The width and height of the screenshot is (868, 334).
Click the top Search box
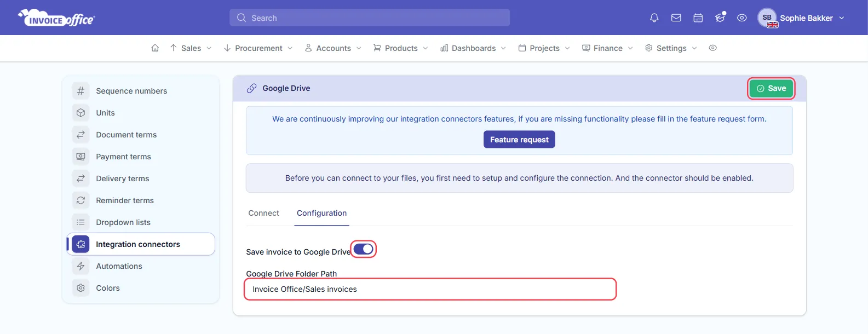pyautogui.click(x=370, y=18)
